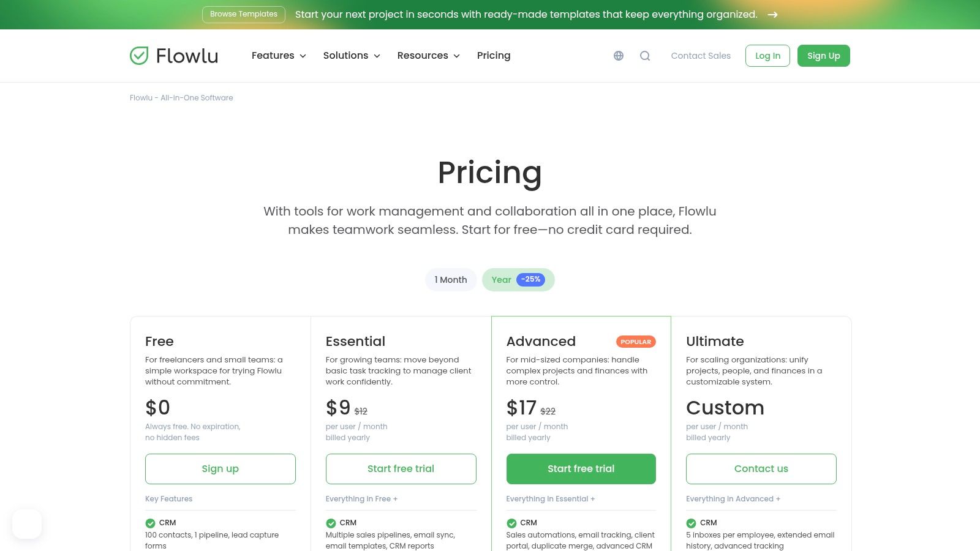The height and width of the screenshot is (551, 980).
Task: Go to the Pricing nav item
Action: (494, 56)
